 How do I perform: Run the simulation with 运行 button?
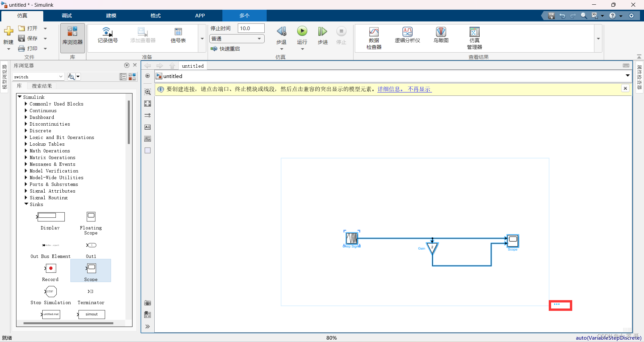pyautogui.click(x=302, y=31)
